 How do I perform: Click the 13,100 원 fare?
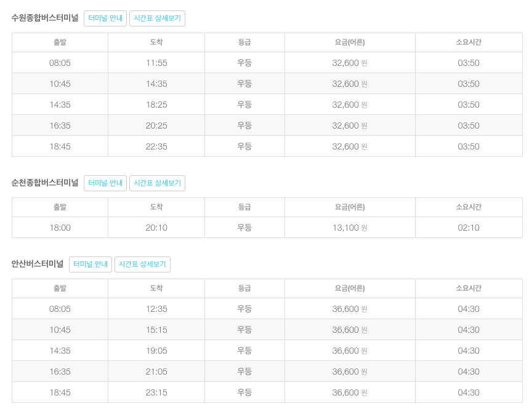350,228
